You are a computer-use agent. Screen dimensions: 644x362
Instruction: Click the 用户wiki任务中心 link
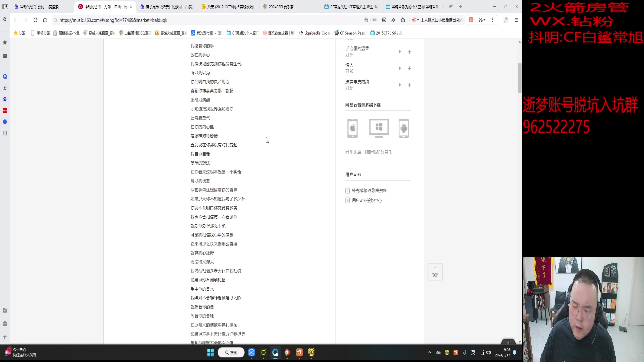(x=367, y=200)
